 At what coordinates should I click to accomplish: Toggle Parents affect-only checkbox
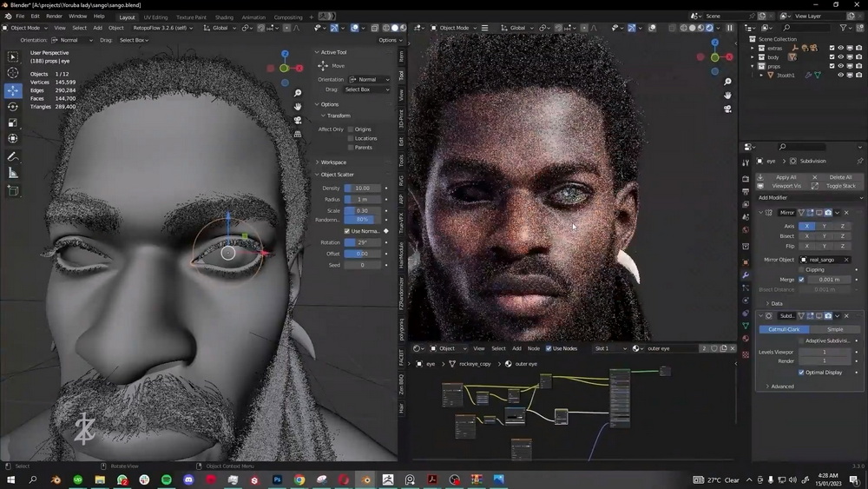click(351, 148)
